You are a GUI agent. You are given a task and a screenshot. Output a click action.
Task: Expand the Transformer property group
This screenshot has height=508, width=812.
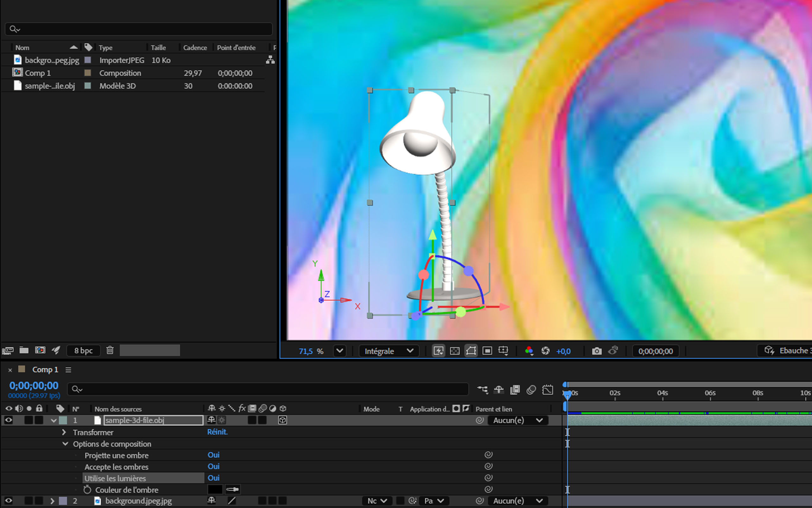click(x=64, y=432)
